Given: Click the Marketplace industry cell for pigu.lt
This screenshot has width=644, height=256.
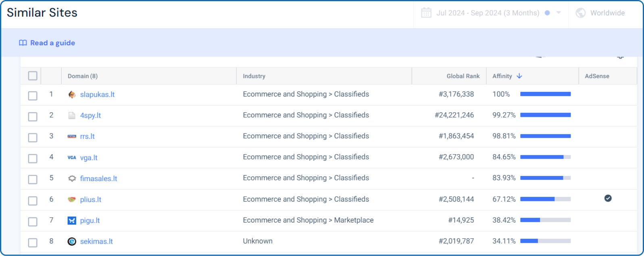Looking at the screenshot, I should [x=308, y=220].
